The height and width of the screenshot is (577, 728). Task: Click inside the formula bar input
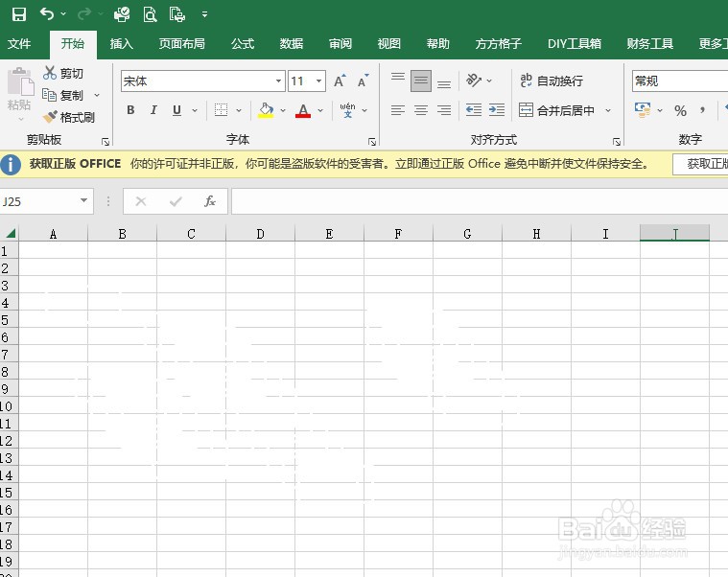click(480, 201)
